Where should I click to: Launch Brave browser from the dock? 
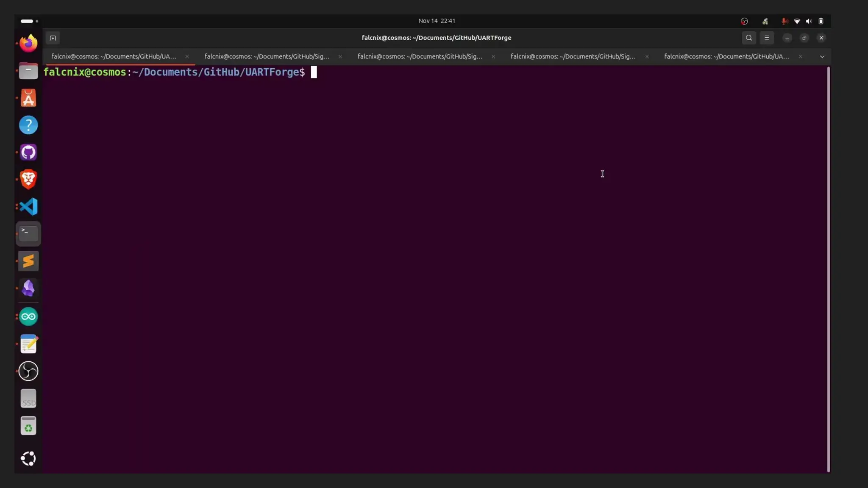pos(28,180)
